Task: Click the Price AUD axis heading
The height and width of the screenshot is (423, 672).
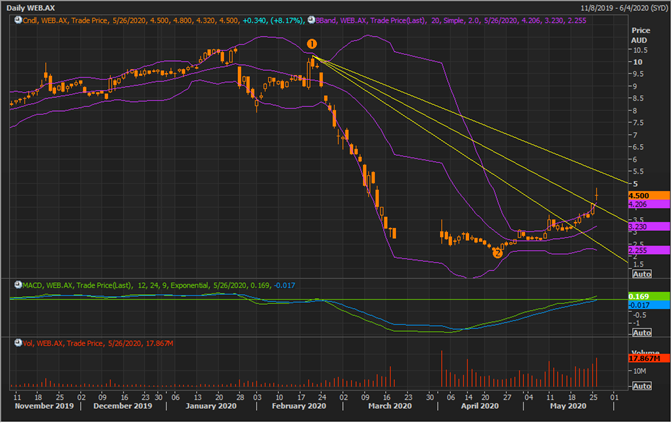Action: pos(640,35)
